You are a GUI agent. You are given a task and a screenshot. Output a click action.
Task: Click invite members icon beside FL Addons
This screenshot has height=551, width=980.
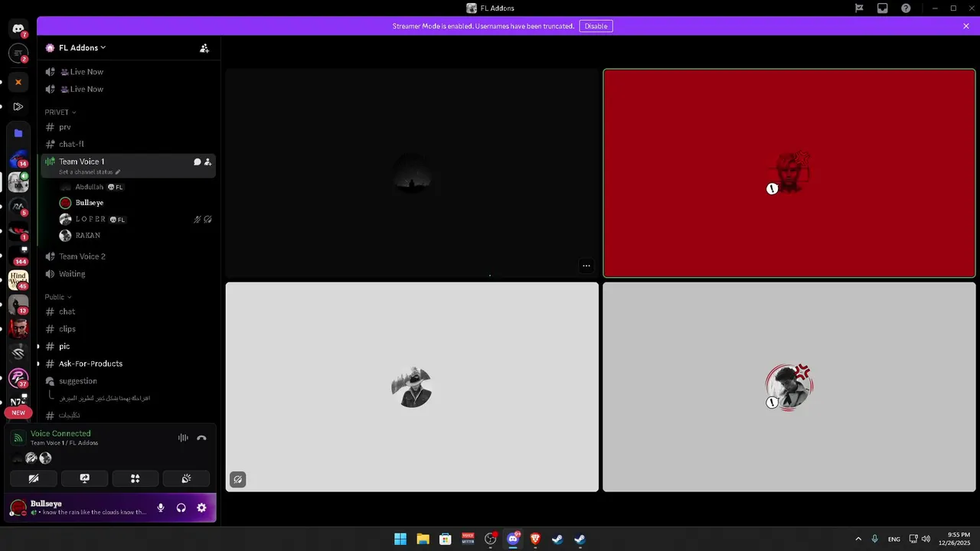(x=204, y=47)
